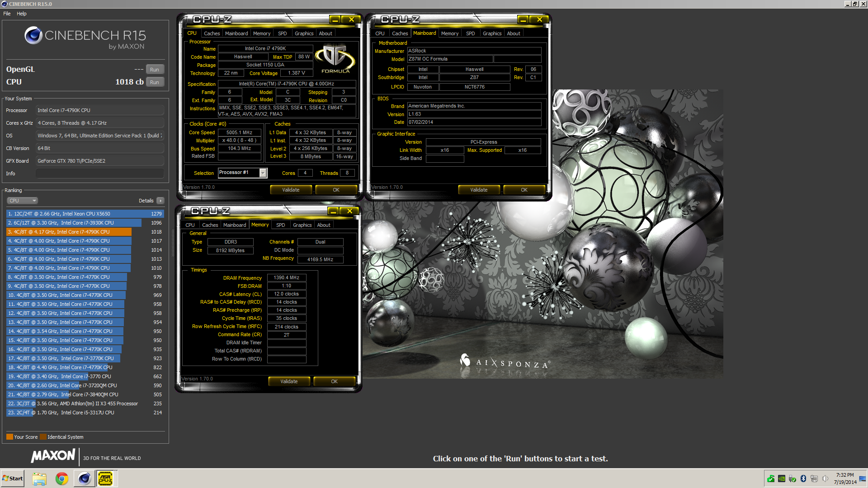Select the ASRock CPU-Z taskbar icon
Viewport: 868px width, 488px height.
coord(106,479)
